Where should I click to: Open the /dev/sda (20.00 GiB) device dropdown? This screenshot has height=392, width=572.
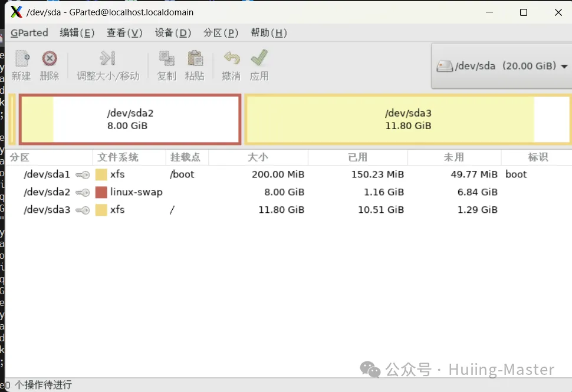pos(502,66)
